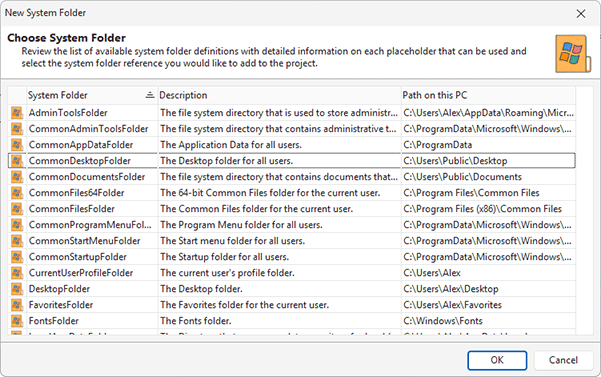Sort by the Description column header
Screen dimensions: 601x377
coord(279,95)
